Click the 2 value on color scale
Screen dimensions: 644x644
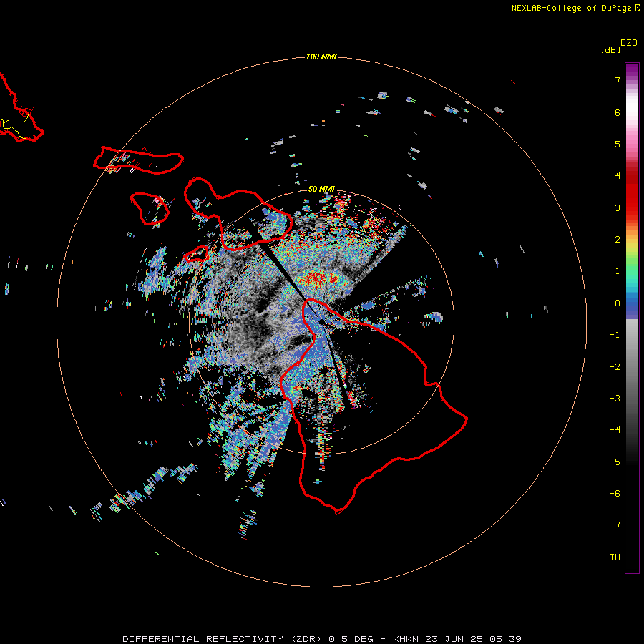click(618, 239)
